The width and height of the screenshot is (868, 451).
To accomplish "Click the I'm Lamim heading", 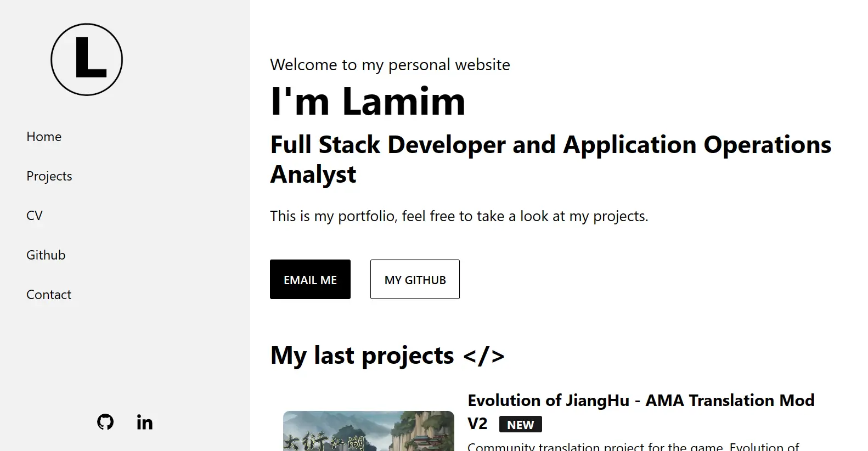I will 368,102.
